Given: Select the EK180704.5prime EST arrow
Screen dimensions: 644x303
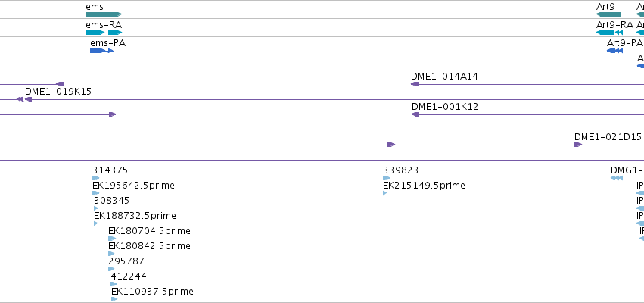Looking at the screenshot, I should 112,239.
